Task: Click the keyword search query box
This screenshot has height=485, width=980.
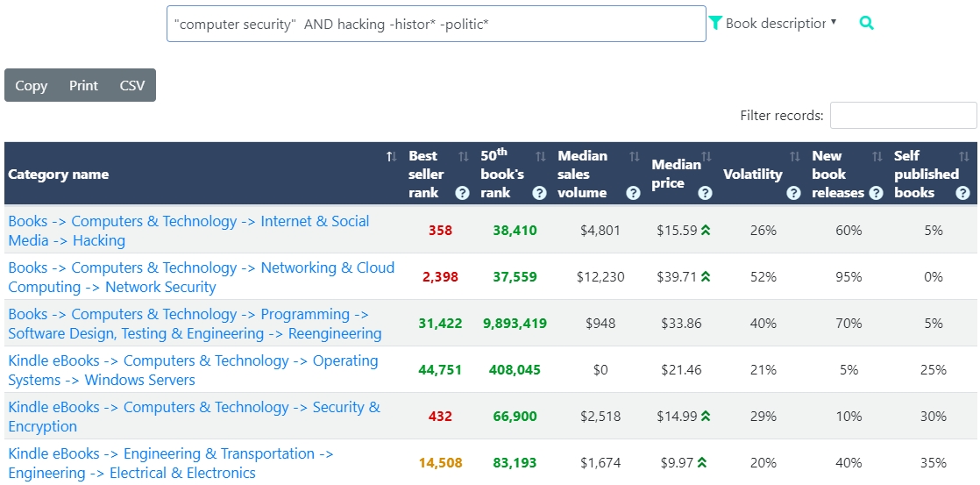Action: 436,25
